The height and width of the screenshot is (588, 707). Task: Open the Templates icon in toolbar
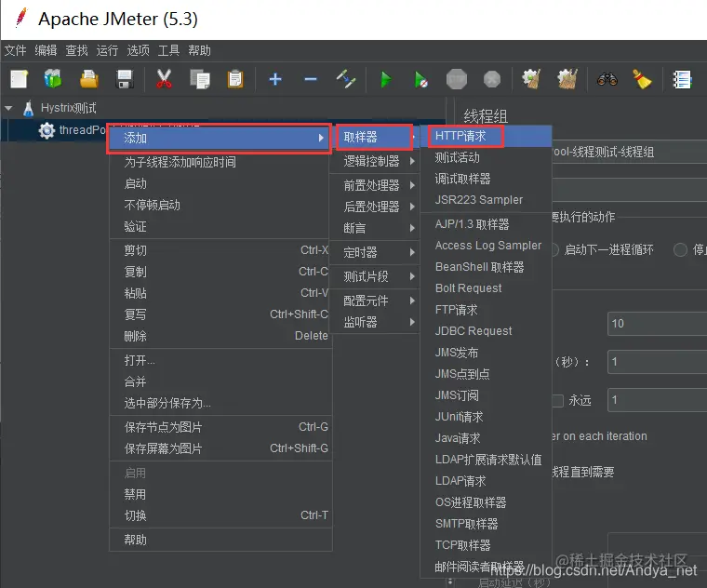coord(53,79)
